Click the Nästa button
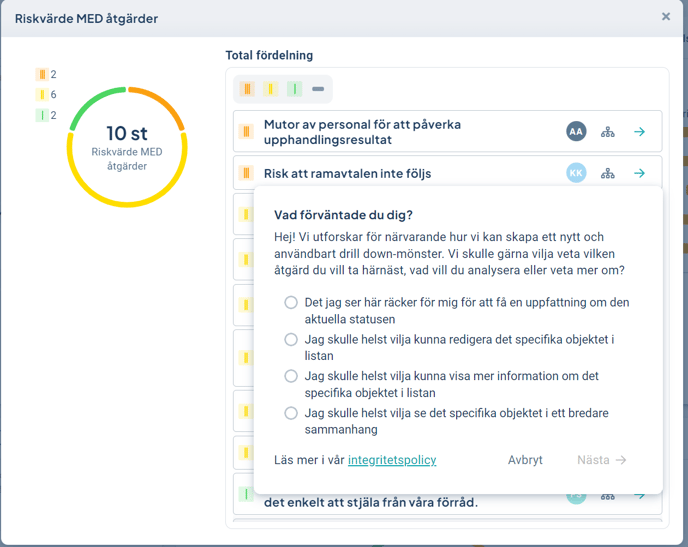The width and height of the screenshot is (688, 547). point(601,460)
